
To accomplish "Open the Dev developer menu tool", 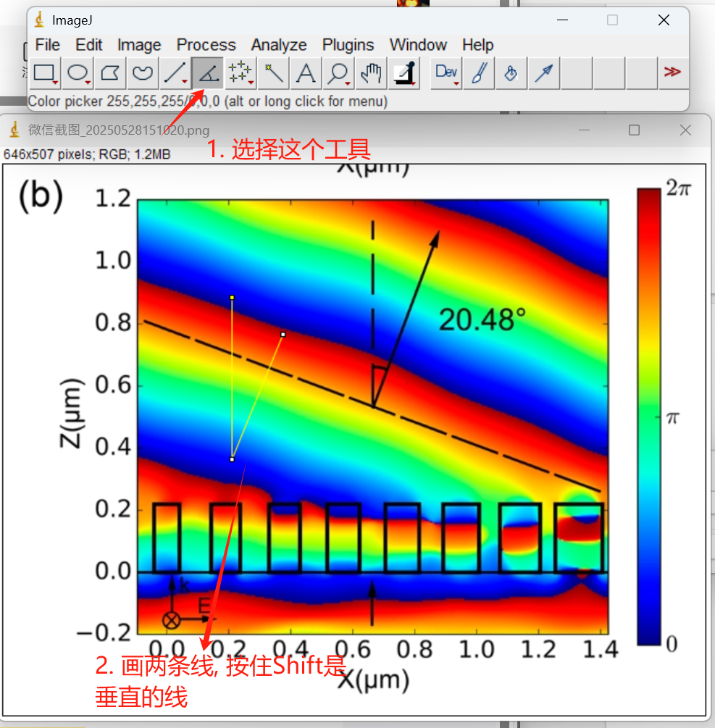I will click(x=446, y=73).
